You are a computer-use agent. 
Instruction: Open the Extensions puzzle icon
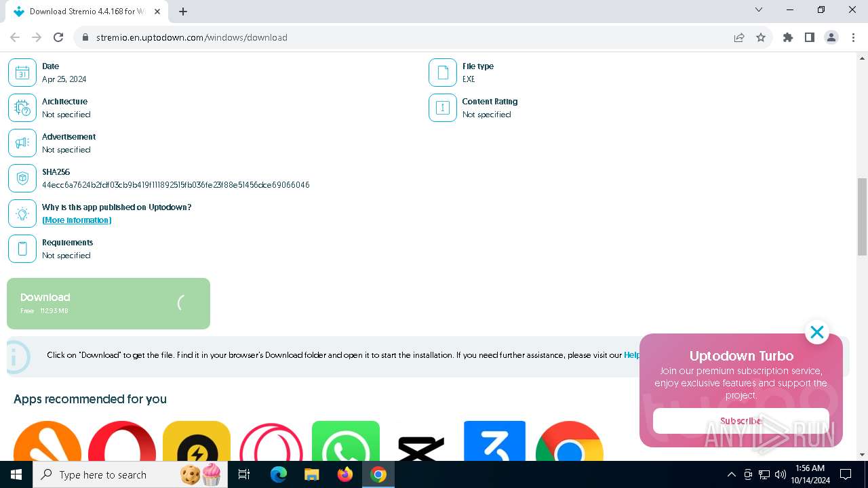(x=788, y=37)
